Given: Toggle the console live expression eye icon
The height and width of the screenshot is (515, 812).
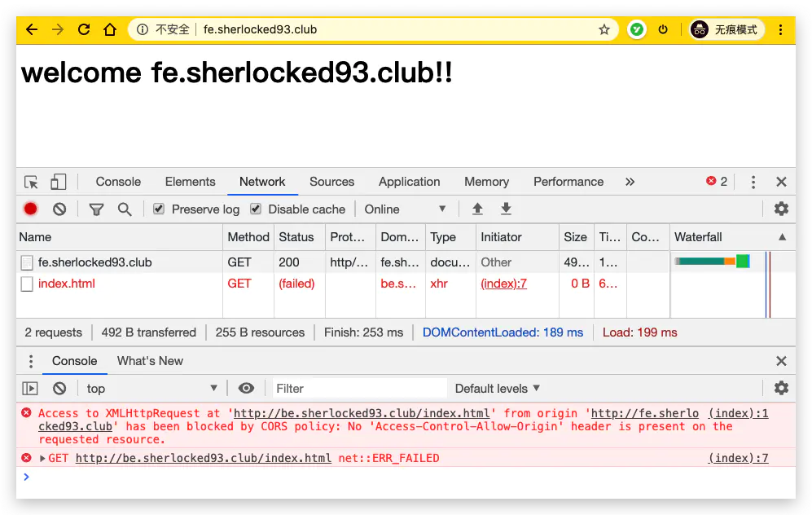Looking at the screenshot, I should pos(247,388).
